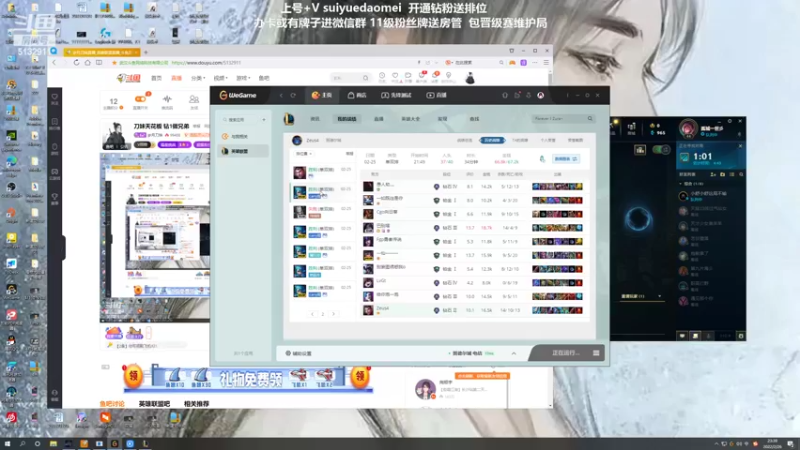Open the 商店 store tab in WeGame

(x=357, y=95)
